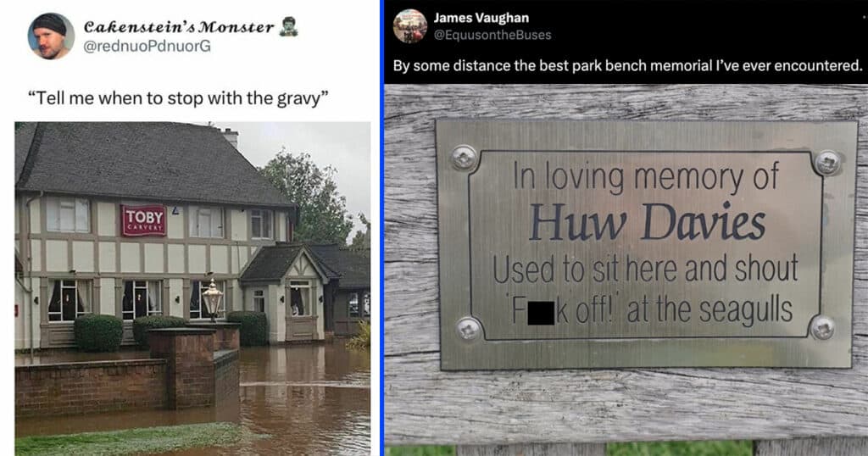Click the Cakenstein's Monster display name
The width and height of the screenshot is (868, 456).
point(178,26)
